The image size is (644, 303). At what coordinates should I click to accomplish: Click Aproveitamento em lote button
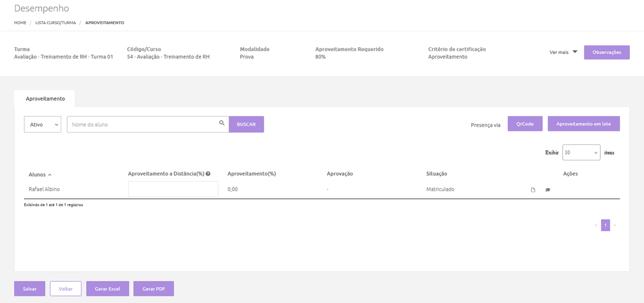583,124
